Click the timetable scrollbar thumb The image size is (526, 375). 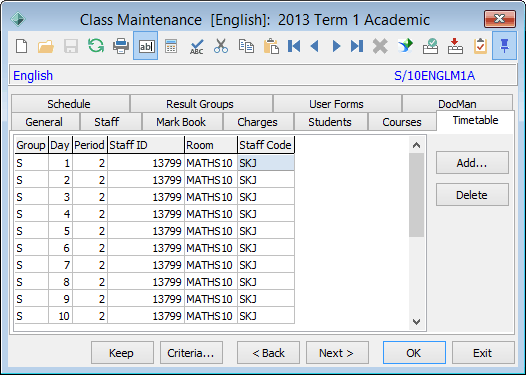[x=416, y=195]
